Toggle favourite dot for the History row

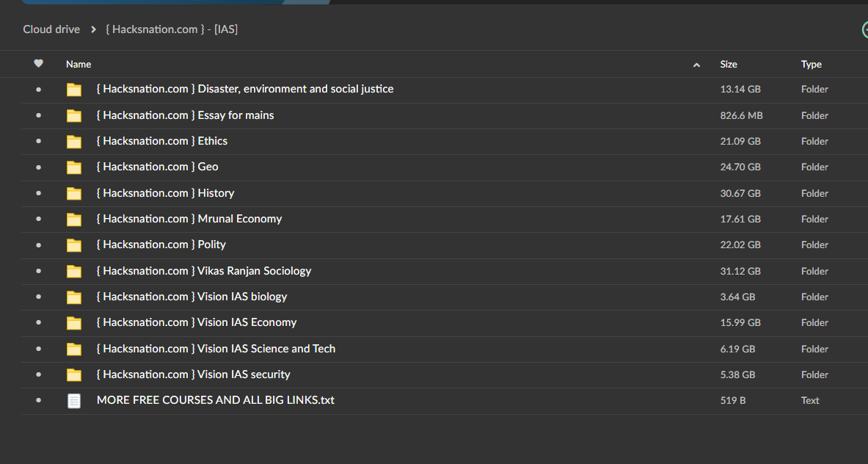tap(38, 193)
